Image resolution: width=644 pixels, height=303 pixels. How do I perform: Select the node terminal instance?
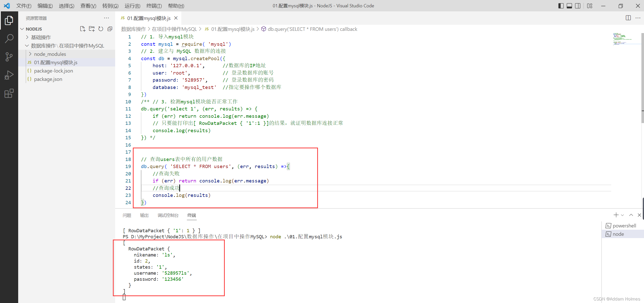pos(623,234)
